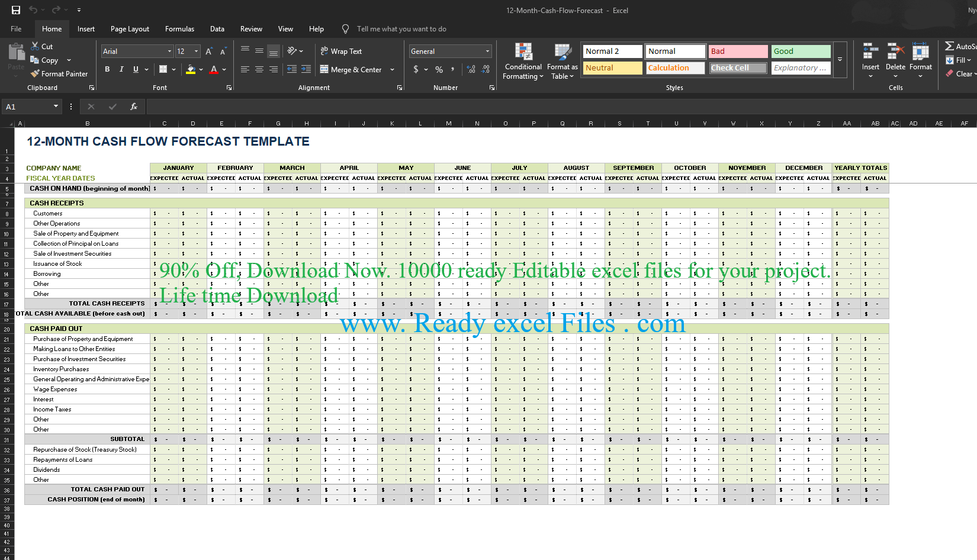The image size is (977, 560).
Task: Increase font size with larger A icon
Action: tap(209, 52)
